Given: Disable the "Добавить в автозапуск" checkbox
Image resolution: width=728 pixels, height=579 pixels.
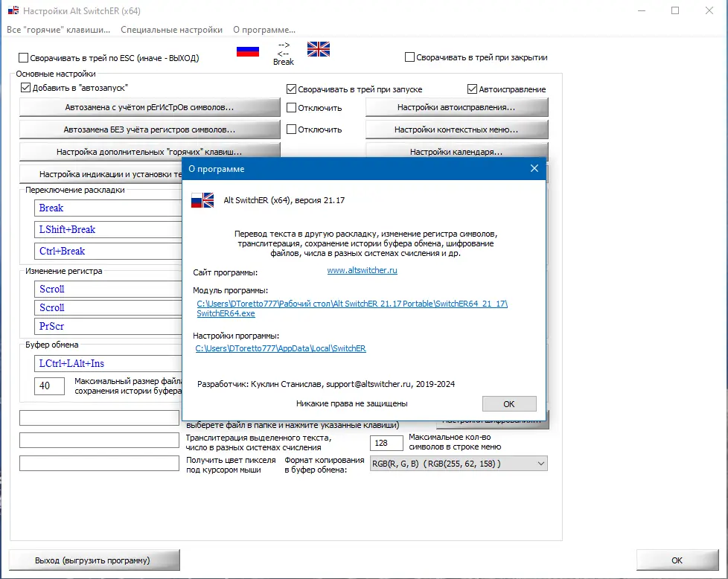Looking at the screenshot, I should click(26, 88).
